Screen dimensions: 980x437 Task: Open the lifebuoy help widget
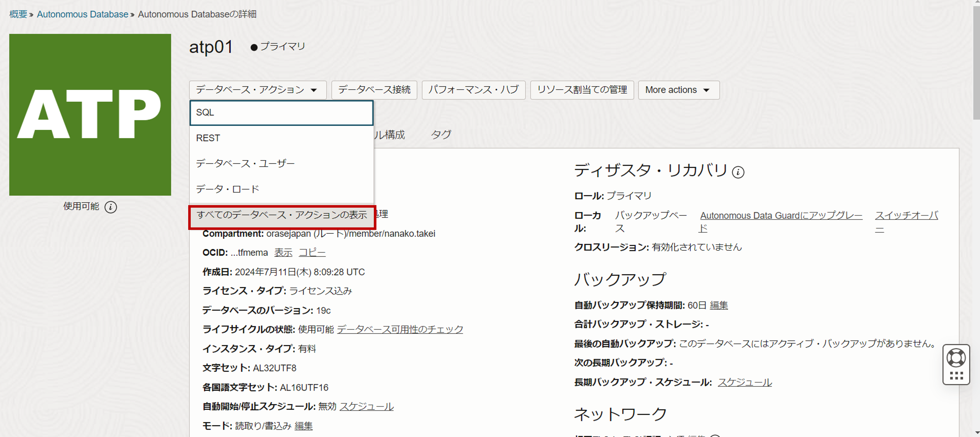click(956, 357)
